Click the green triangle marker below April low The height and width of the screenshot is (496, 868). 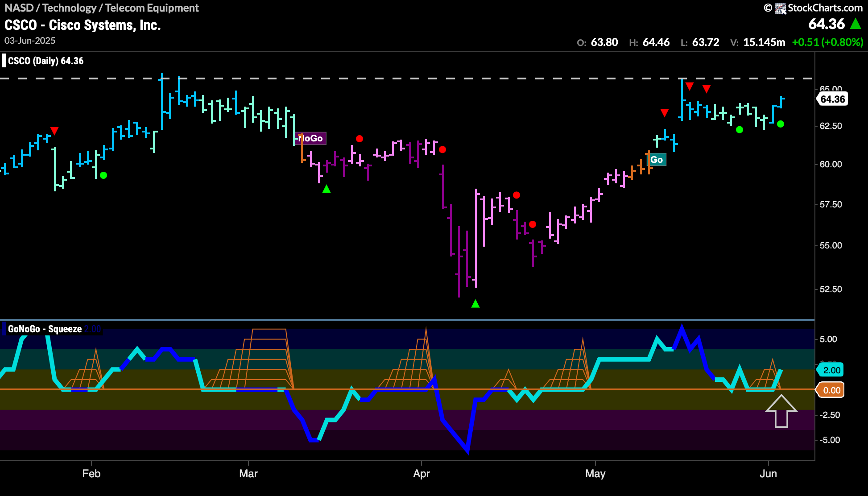(475, 304)
